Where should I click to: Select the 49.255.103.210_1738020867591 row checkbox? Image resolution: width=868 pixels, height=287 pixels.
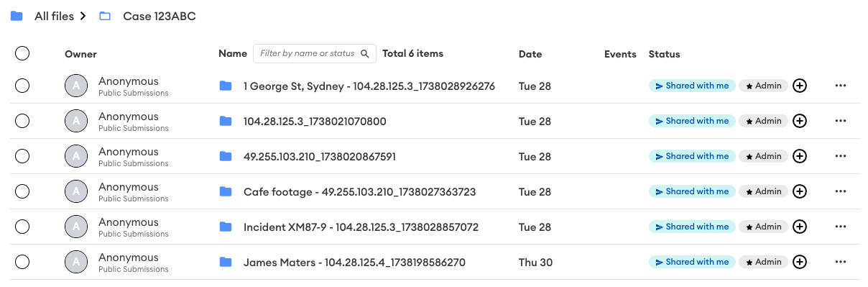(22, 157)
